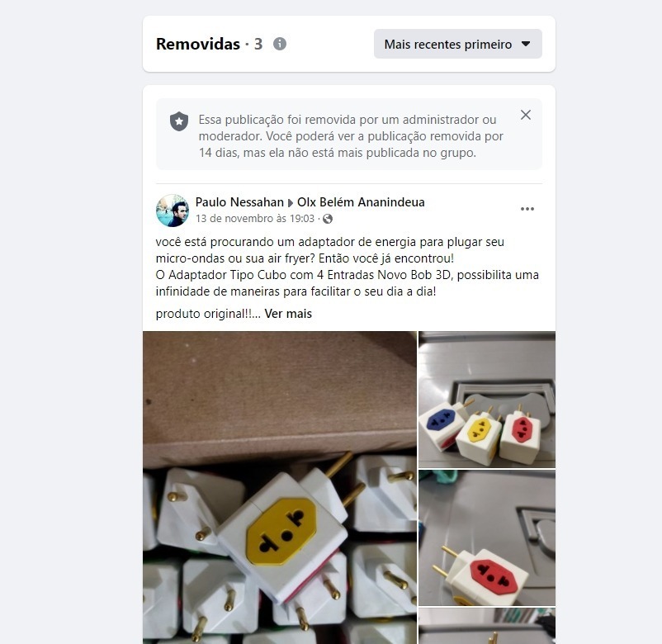Click the dropdown arrow on the sort button
The image size is (662, 644).
pos(526,44)
